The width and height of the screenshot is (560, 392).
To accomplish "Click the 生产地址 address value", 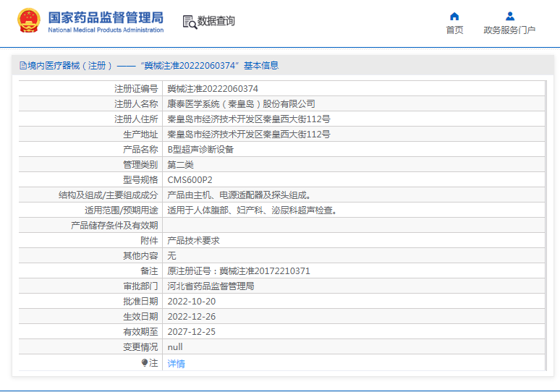I will pyautogui.click(x=249, y=135).
